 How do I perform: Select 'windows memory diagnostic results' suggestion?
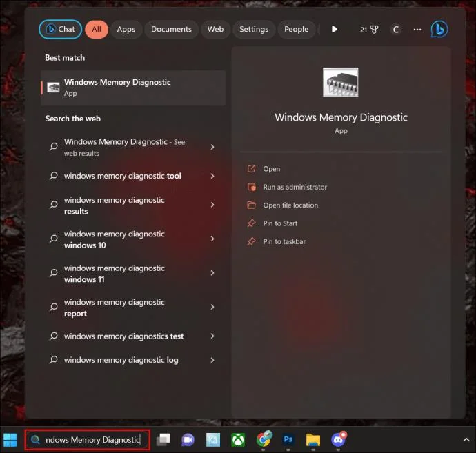(133, 205)
